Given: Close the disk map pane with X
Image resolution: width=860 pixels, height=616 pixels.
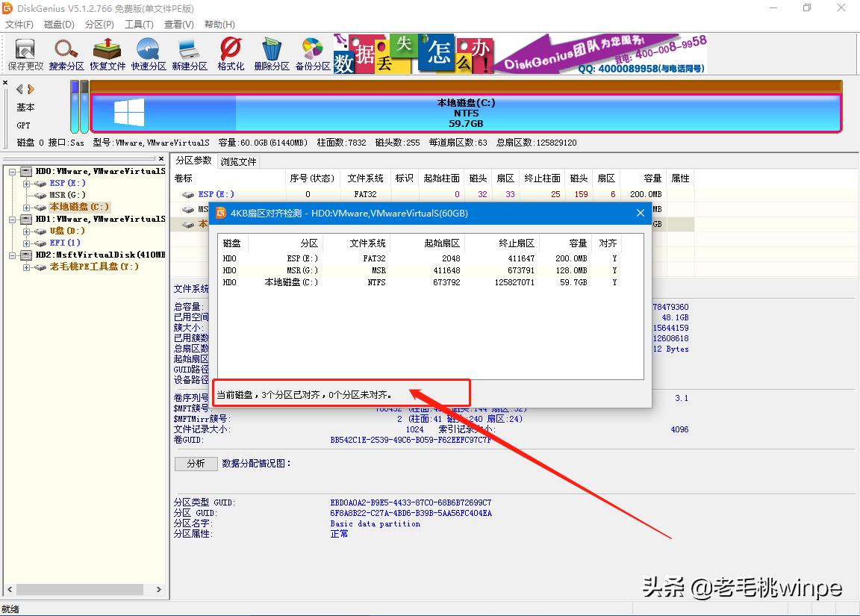Looking at the screenshot, I should pyautogui.click(x=5, y=83).
